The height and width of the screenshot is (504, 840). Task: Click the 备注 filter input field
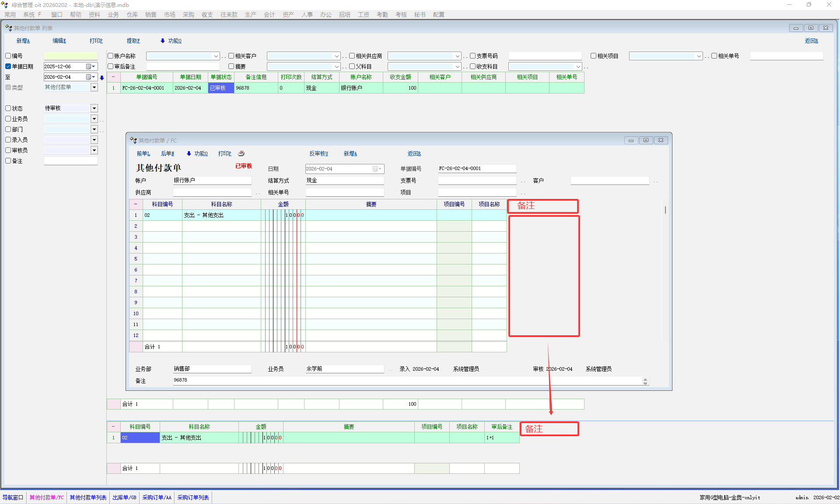coord(70,161)
